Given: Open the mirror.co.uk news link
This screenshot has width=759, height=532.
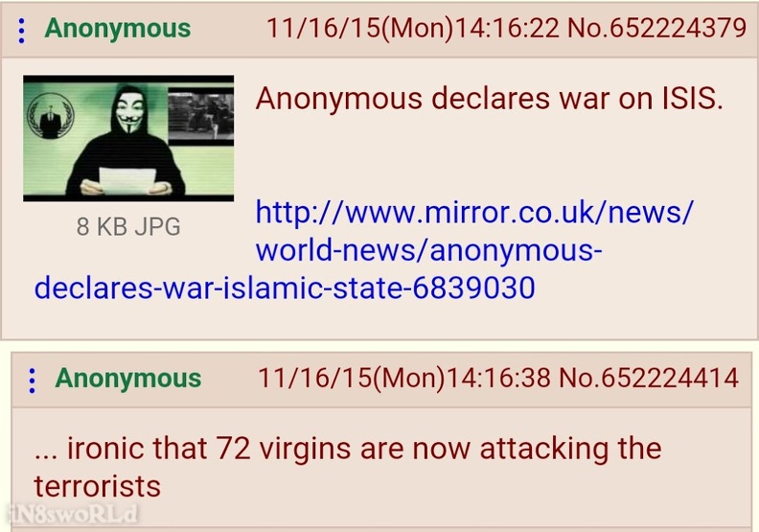Looking at the screenshot, I should pyautogui.click(x=474, y=212).
